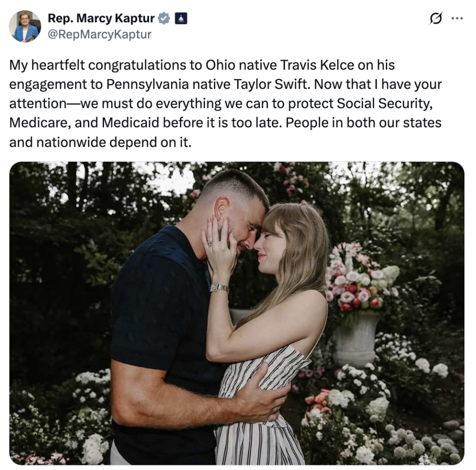This screenshot has height=470, width=476.
Task: Click the "Rep. Marcy Kaptur" display name
Action: (x=101, y=19)
